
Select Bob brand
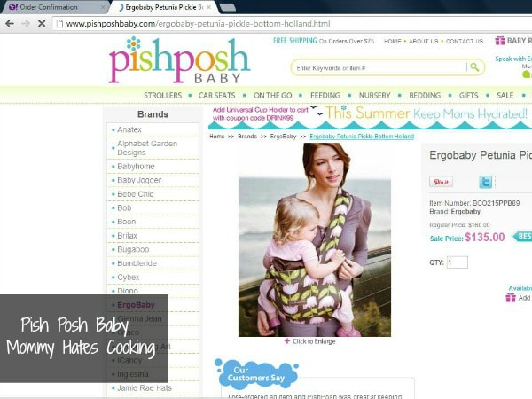click(124, 208)
